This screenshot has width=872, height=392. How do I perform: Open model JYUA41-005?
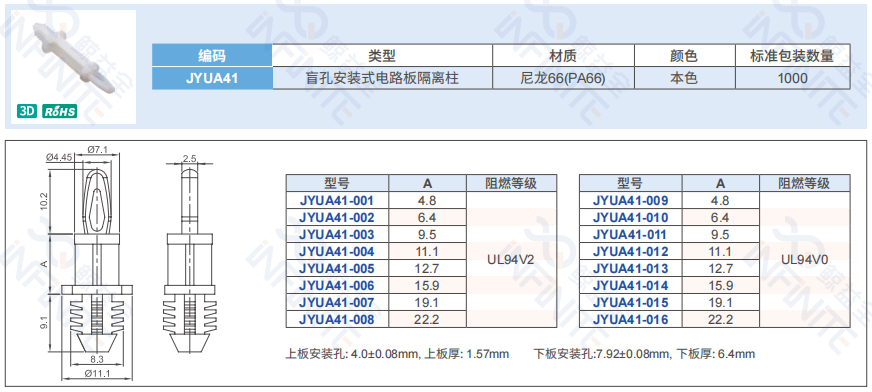click(x=337, y=269)
